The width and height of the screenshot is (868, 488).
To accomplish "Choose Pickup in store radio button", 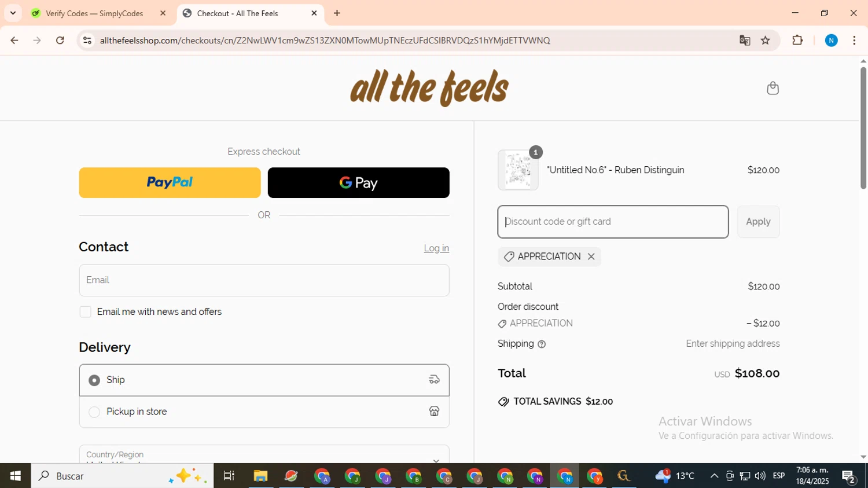I will coord(94,412).
